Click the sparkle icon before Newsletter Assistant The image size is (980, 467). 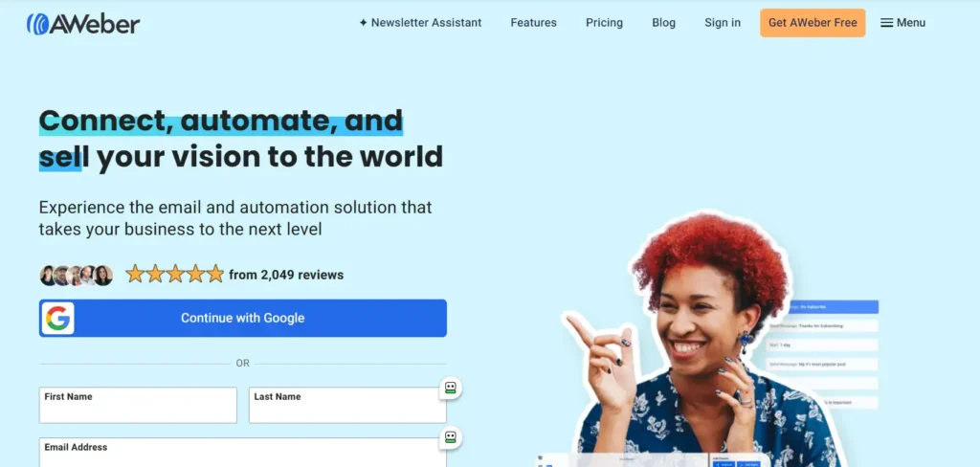363,23
